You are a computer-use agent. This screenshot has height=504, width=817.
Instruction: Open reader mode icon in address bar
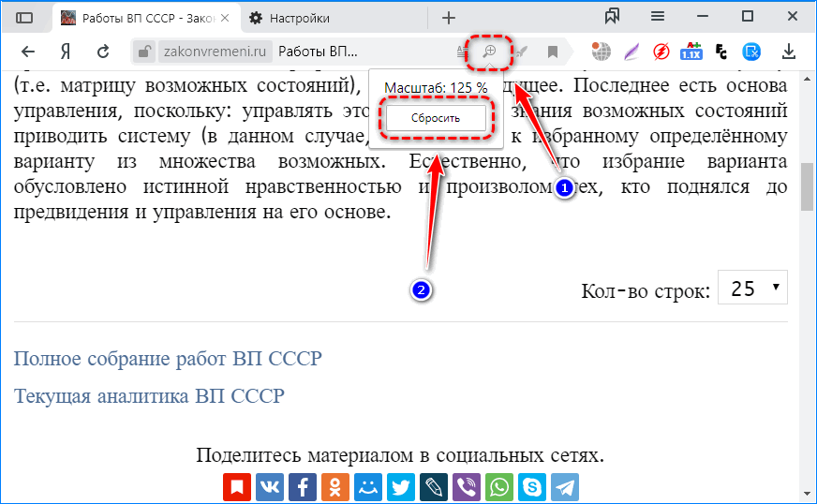pyautogui.click(x=462, y=52)
